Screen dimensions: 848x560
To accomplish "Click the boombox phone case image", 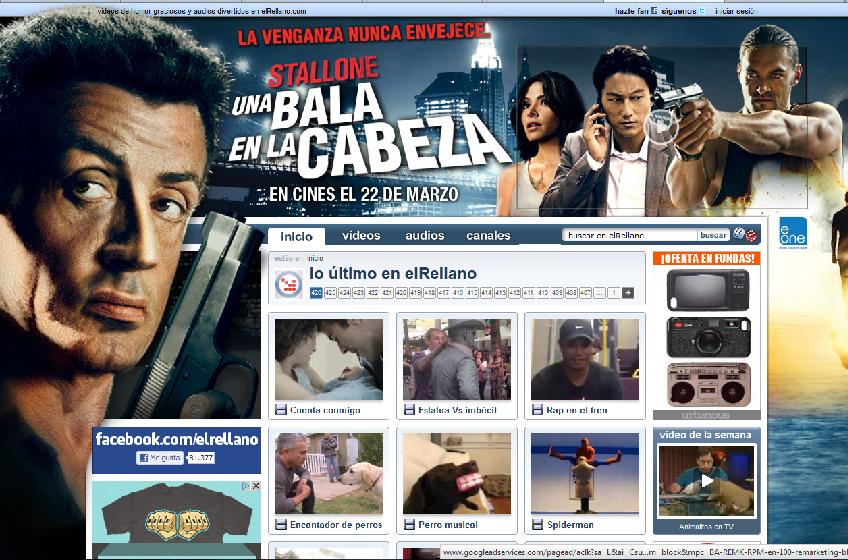I will click(x=708, y=385).
